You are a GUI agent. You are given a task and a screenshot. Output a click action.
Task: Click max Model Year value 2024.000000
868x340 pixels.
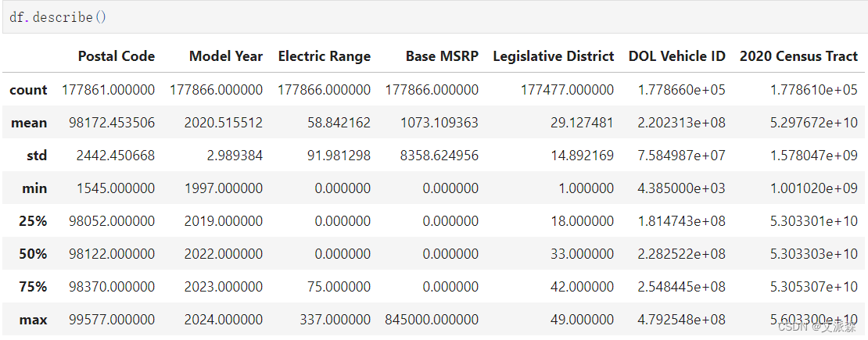(x=224, y=320)
